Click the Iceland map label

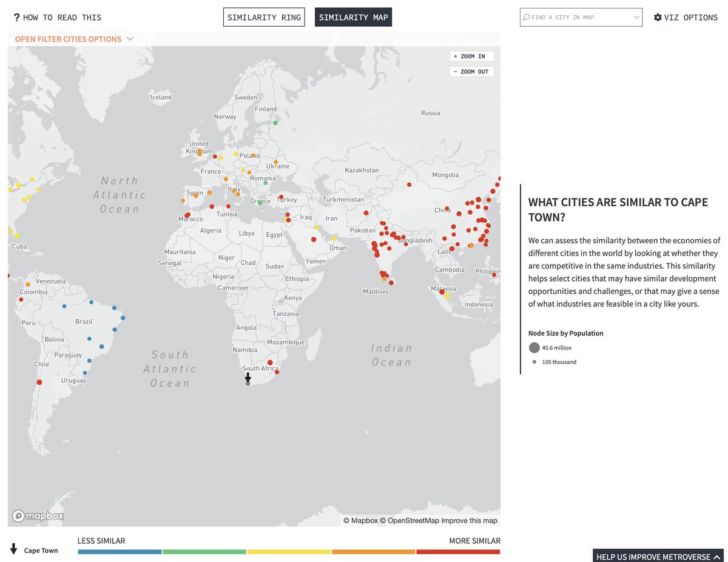point(161,97)
